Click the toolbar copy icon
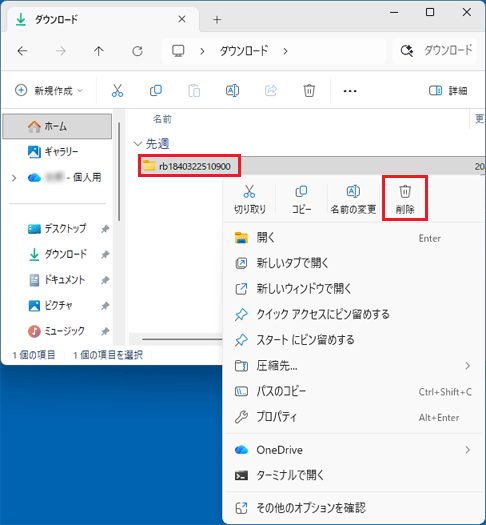Viewport: 486px width, 525px height. pos(156,90)
